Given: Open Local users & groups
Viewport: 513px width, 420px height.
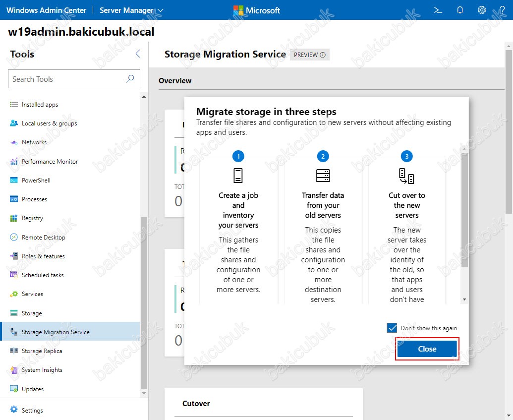Looking at the screenshot, I should tap(50, 123).
